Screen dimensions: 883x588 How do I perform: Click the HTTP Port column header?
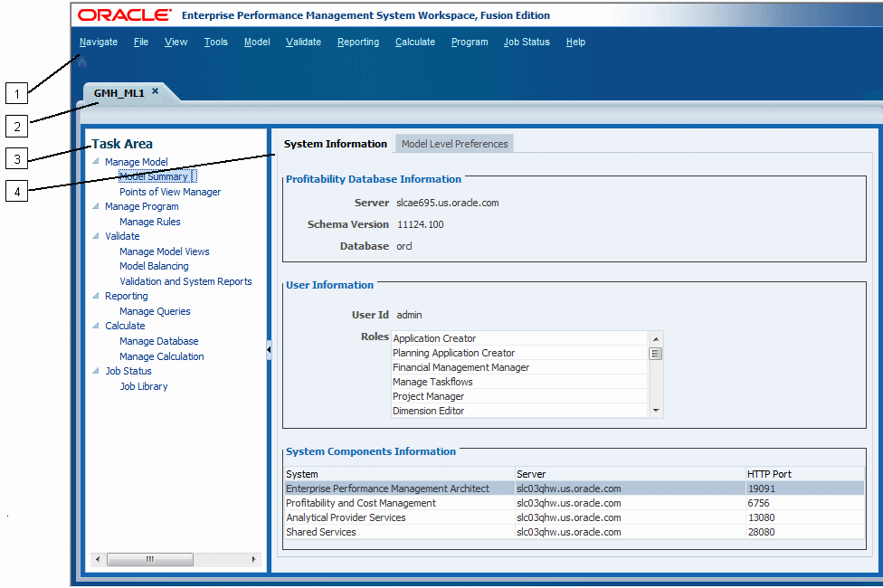pos(805,474)
